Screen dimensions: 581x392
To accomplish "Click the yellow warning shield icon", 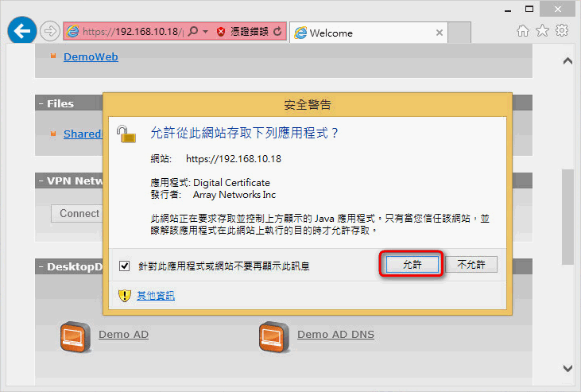I will [125, 296].
